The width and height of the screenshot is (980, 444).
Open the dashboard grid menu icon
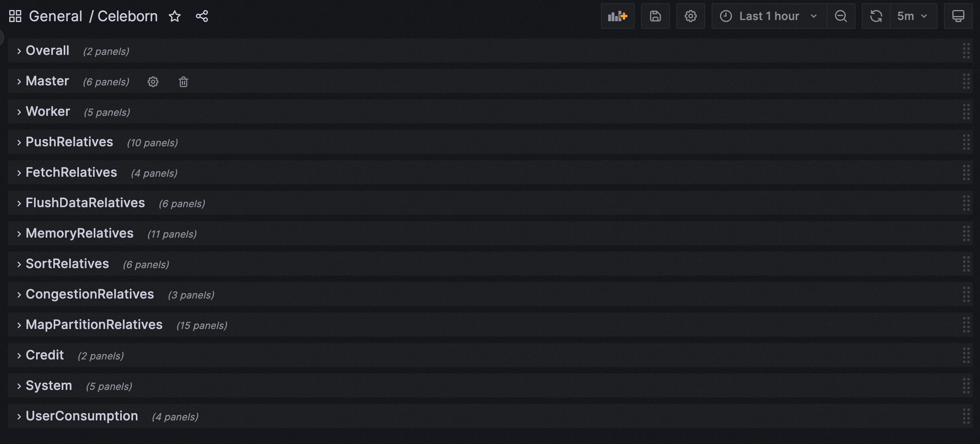(x=15, y=16)
